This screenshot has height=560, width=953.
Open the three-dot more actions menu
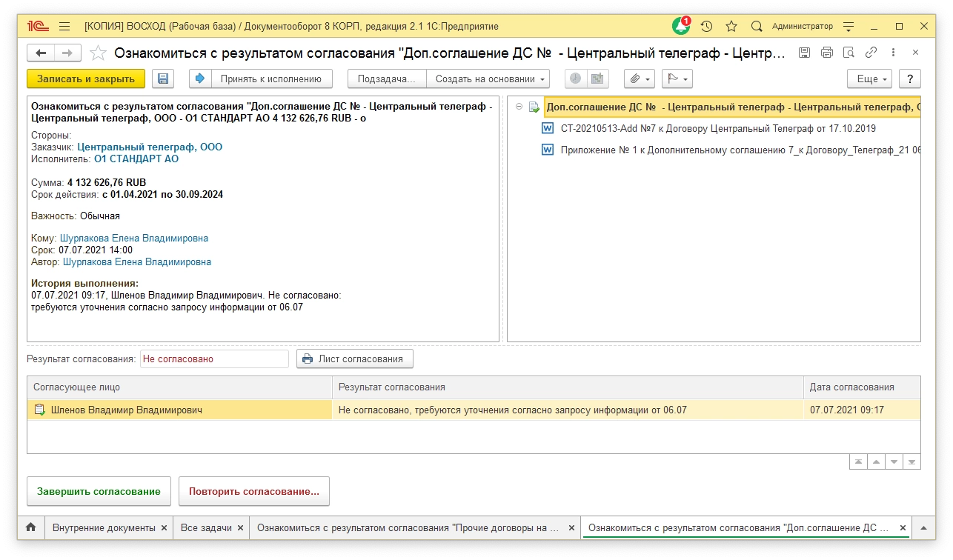894,53
